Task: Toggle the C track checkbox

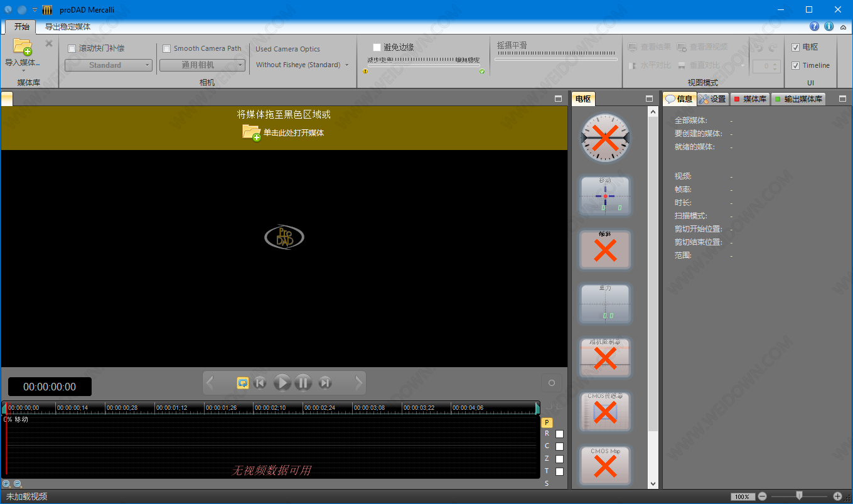Action: click(x=559, y=446)
